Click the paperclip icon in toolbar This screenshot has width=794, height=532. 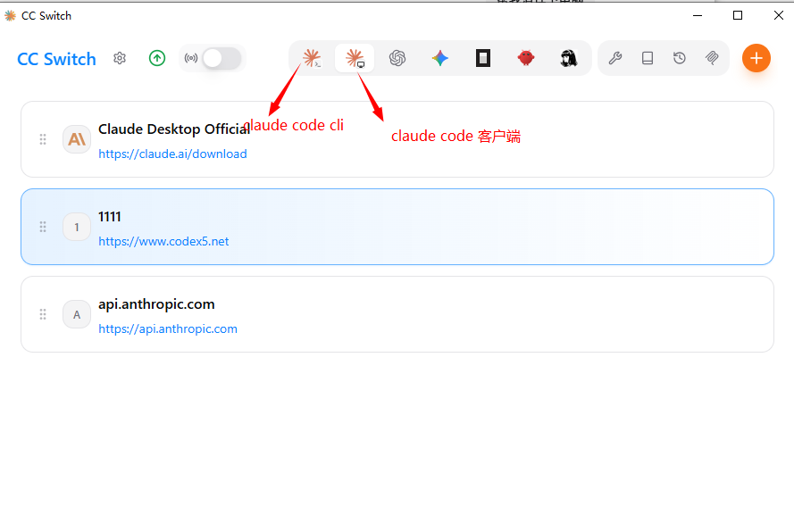712,58
